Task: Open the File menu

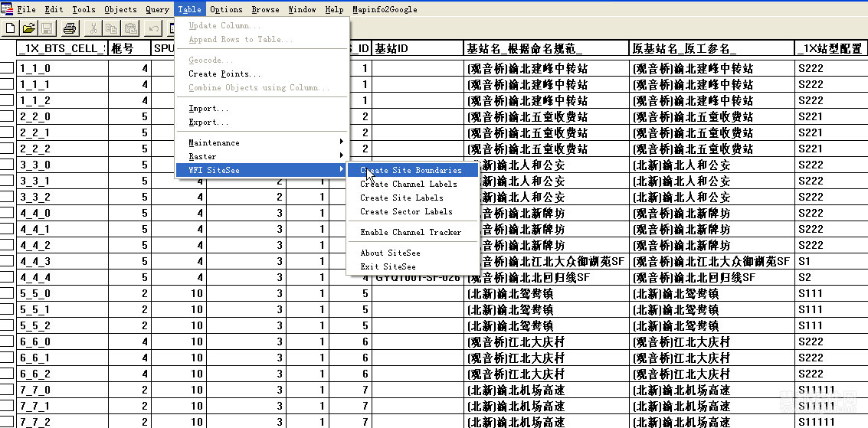Action: [x=26, y=9]
